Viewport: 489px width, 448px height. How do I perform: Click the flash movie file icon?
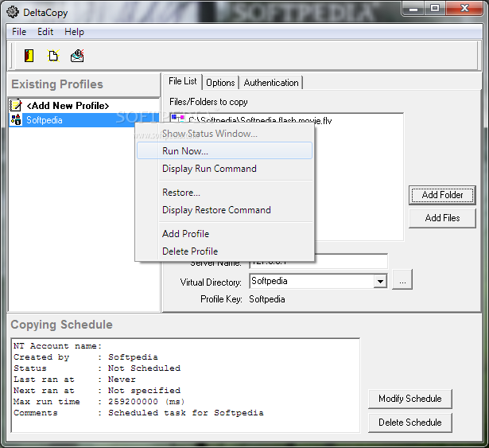click(177, 119)
